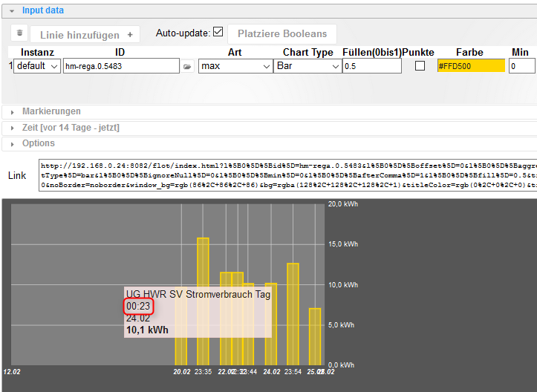The image size is (537, 392).
Task: Click the 23:35 time label on x-axis
Action: point(203,372)
